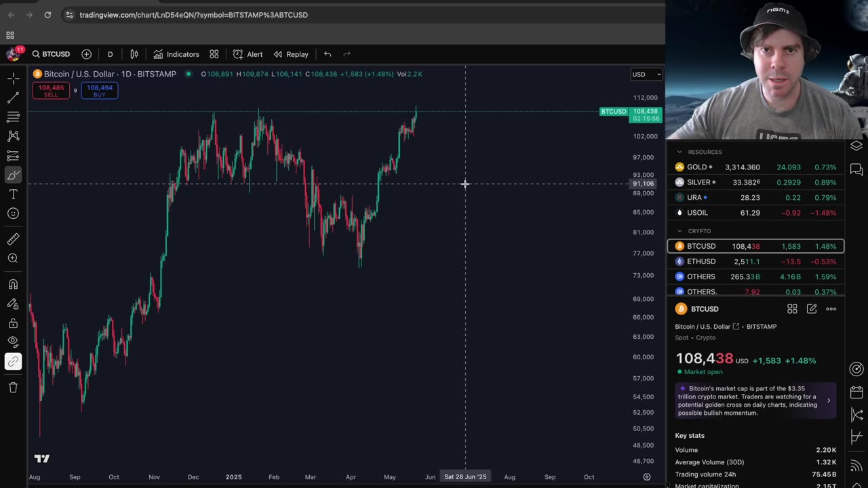Select URA in the watchlist

click(x=755, y=197)
